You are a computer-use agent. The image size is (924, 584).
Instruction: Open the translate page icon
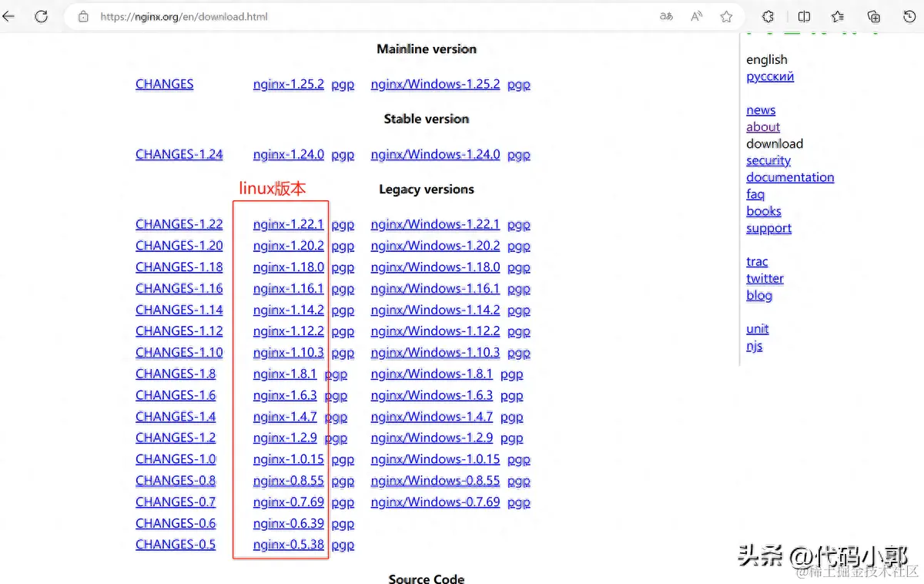tap(666, 16)
